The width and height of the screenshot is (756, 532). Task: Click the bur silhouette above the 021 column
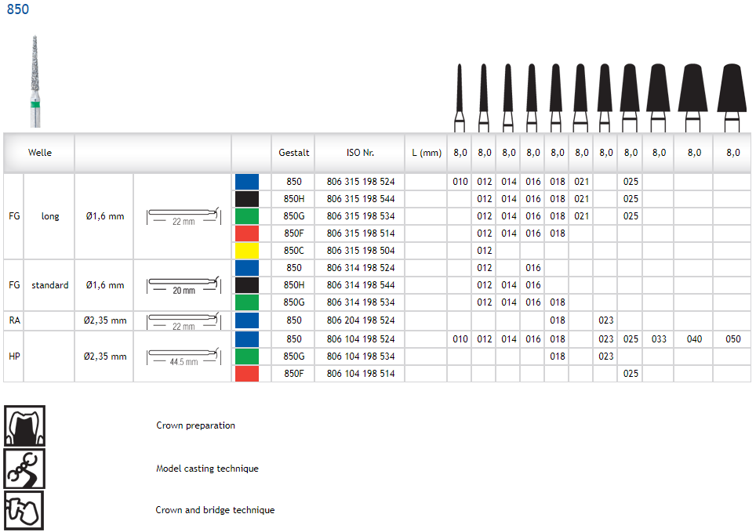(580, 96)
